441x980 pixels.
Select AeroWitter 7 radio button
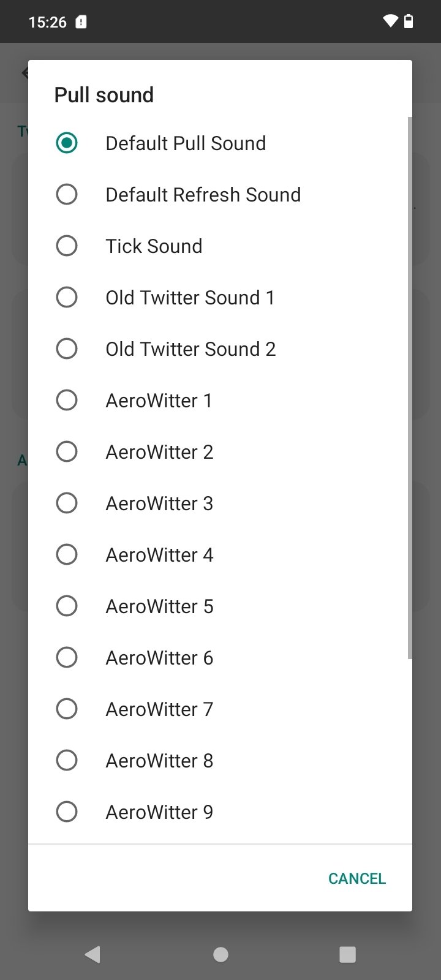pos(66,709)
